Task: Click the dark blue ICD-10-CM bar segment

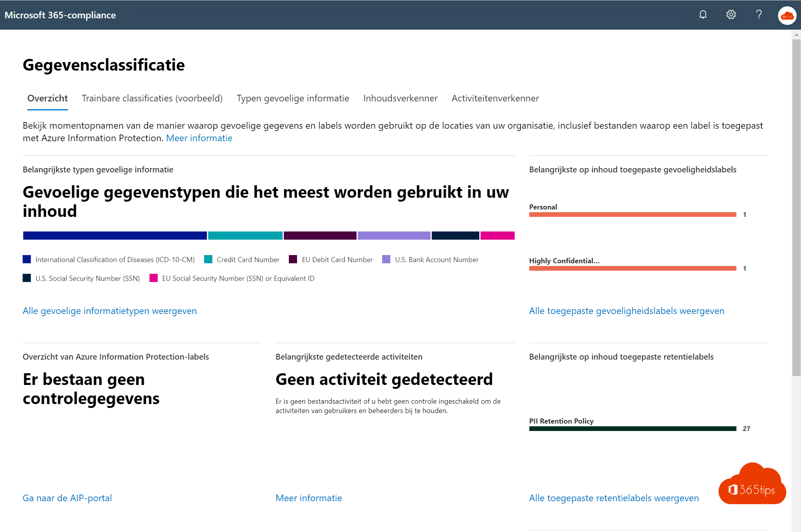Action: coord(115,236)
